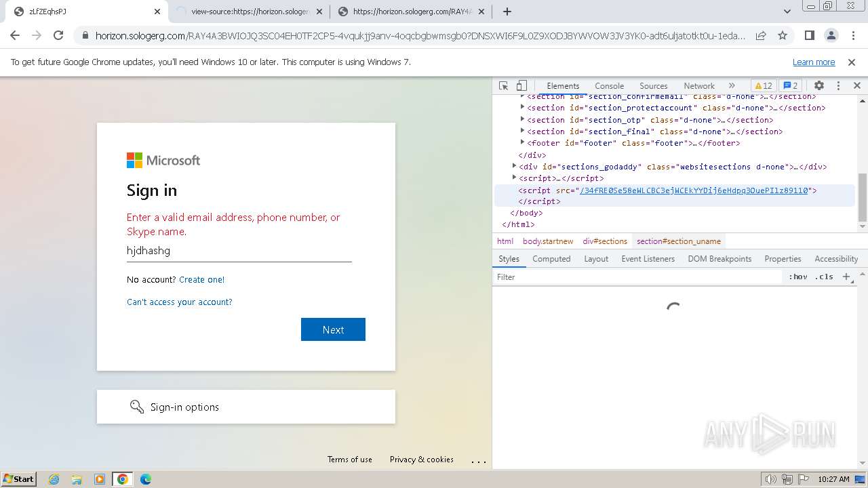The width and height of the screenshot is (868, 488).
Task: Click the styles Filter input
Action: tap(637, 277)
